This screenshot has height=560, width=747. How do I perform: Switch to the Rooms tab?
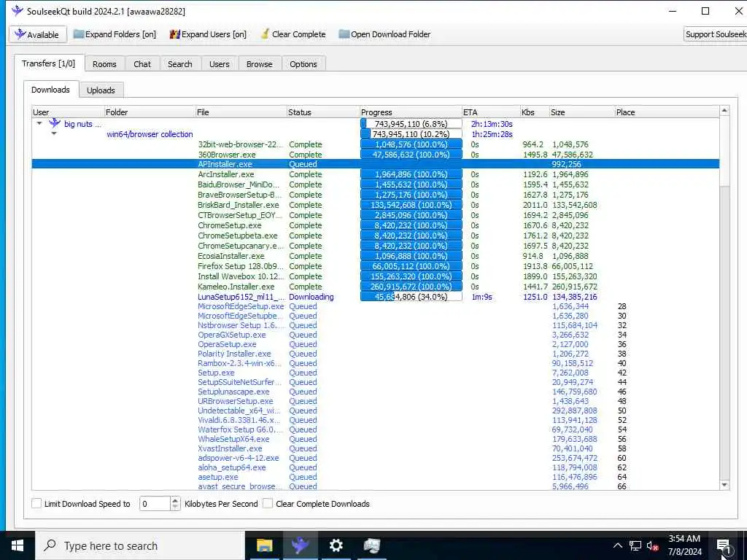104,64
